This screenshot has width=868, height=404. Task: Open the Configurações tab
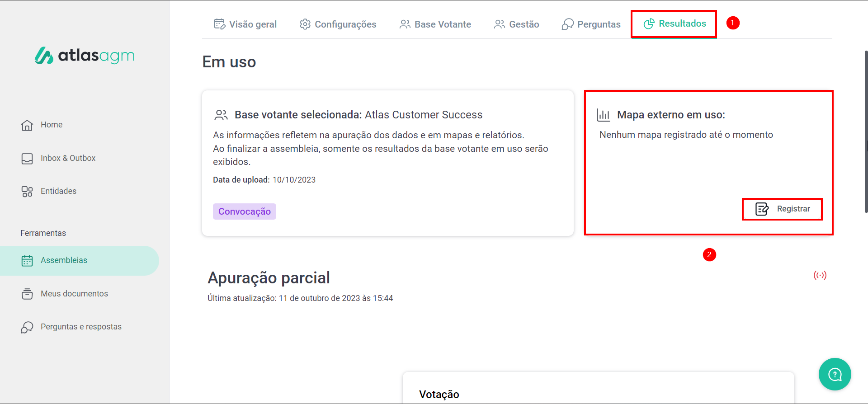pos(338,24)
